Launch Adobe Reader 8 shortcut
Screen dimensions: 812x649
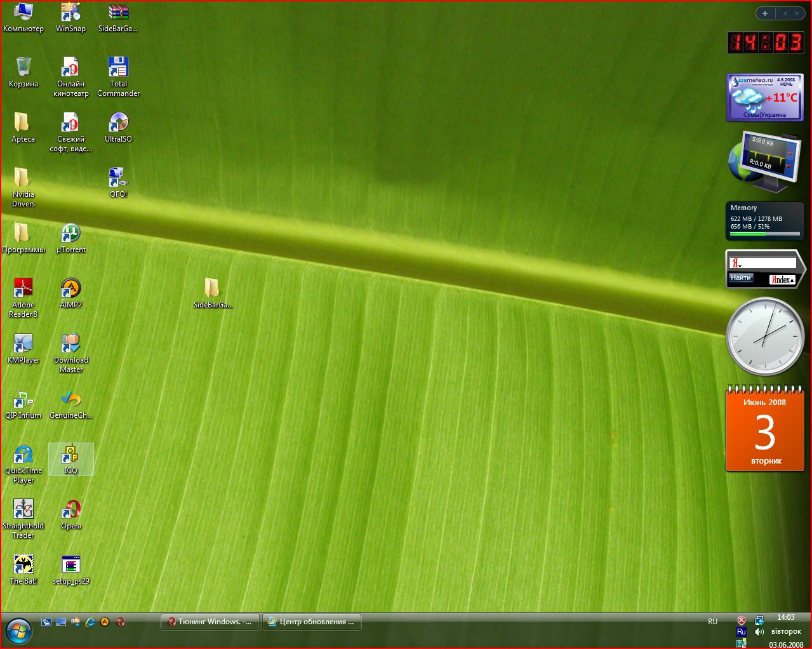pos(23,289)
